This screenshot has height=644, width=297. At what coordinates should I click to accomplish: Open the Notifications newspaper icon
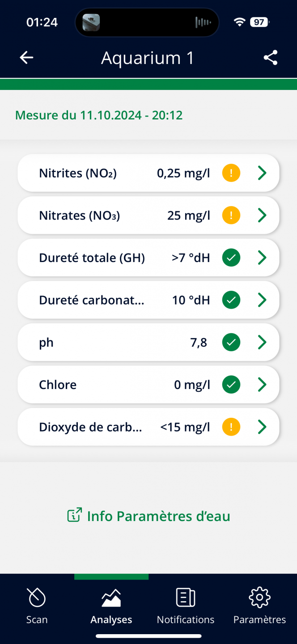pyautogui.click(x=186, y=597)
